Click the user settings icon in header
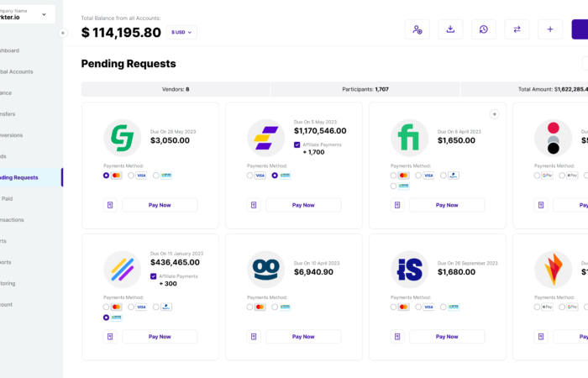This screenshot has width=588, height=378. (417, 29)
